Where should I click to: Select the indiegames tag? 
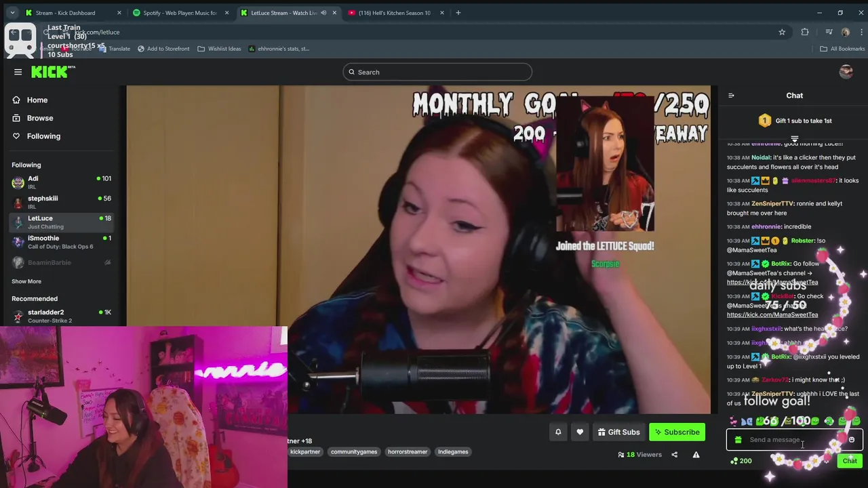[x=453, y=451]
